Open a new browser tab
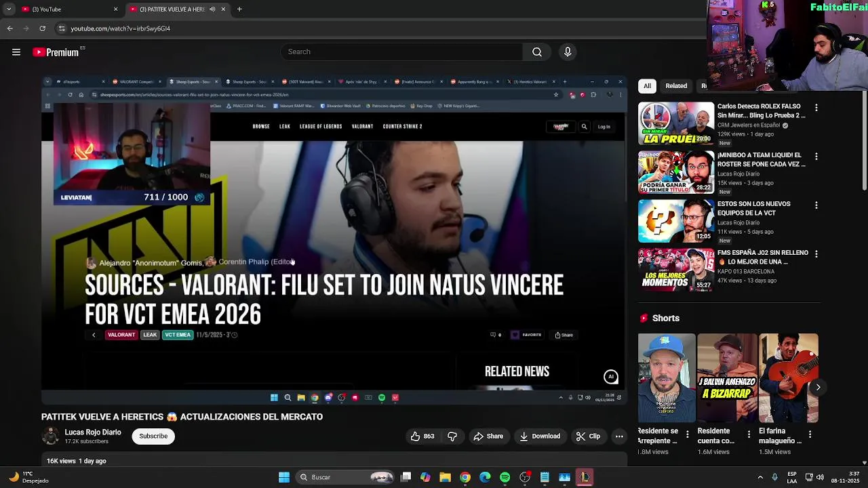This screenshot has height=488, width=868. tap(239, 9)
